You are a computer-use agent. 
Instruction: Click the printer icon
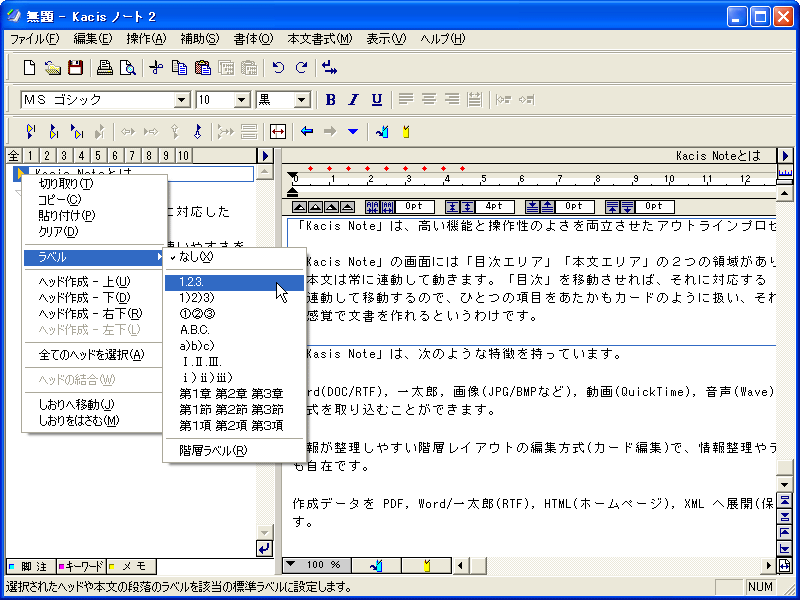pyautogui.click(x=105, y=67)
